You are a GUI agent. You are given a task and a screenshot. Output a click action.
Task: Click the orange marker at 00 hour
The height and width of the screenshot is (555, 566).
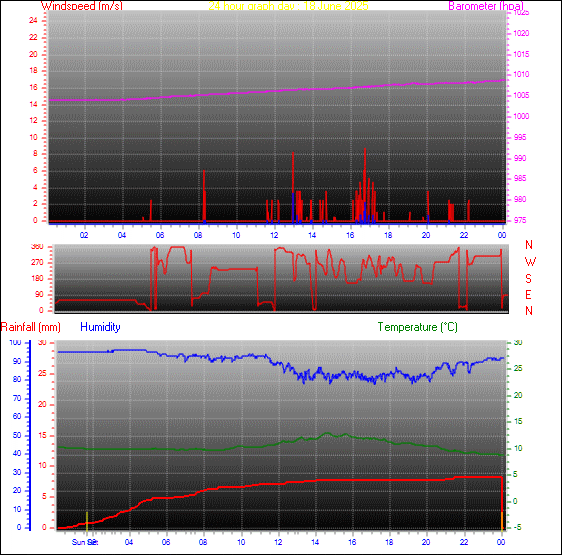pos(502,520)
